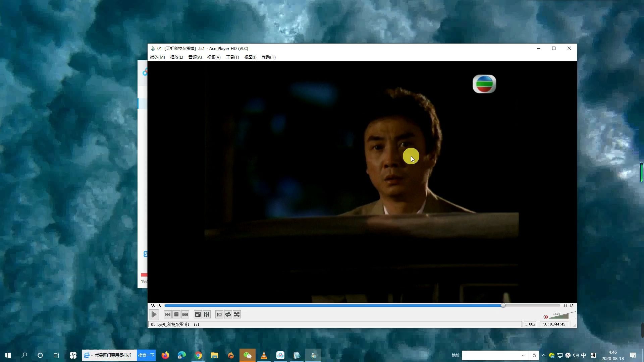Image resolution: width=644 pixels, height=362 pixels.
Task: Click the 1.00x playback speed indicator
Action: (x=530, y=324)
